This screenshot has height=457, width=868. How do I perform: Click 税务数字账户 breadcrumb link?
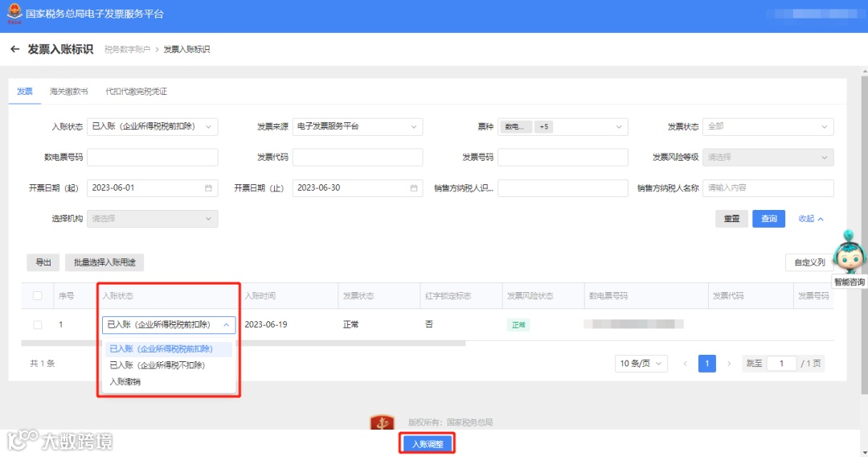pyautogui.click(x=127, y=49)
